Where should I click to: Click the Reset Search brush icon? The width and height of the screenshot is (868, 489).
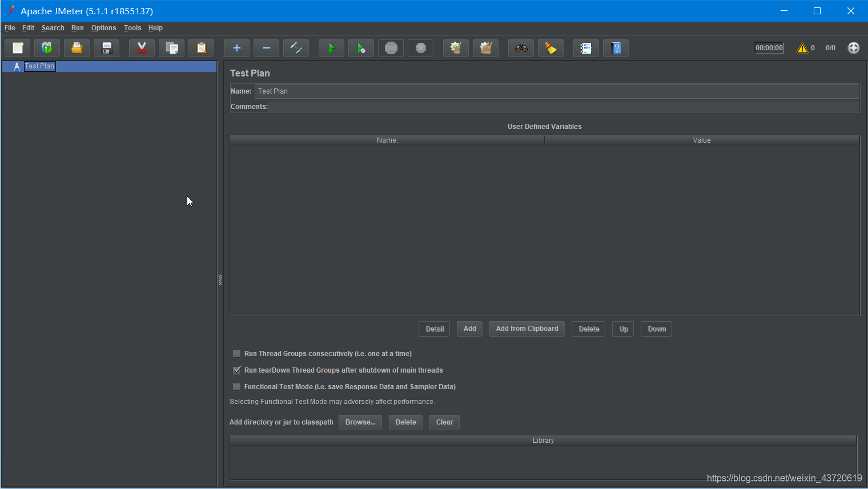click(550, 48)
